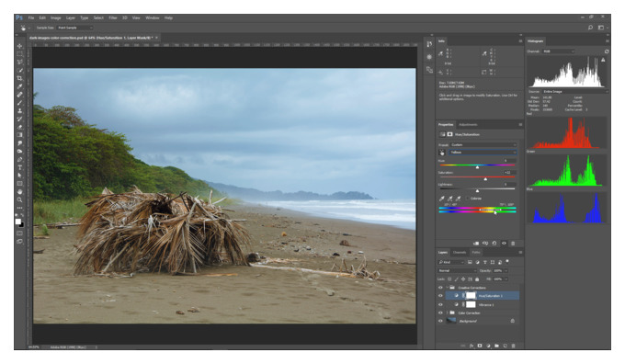The image size is (625, 364).
Task: Open the Edit Toolbar three-dots button
Action: [x=19, y=208]
